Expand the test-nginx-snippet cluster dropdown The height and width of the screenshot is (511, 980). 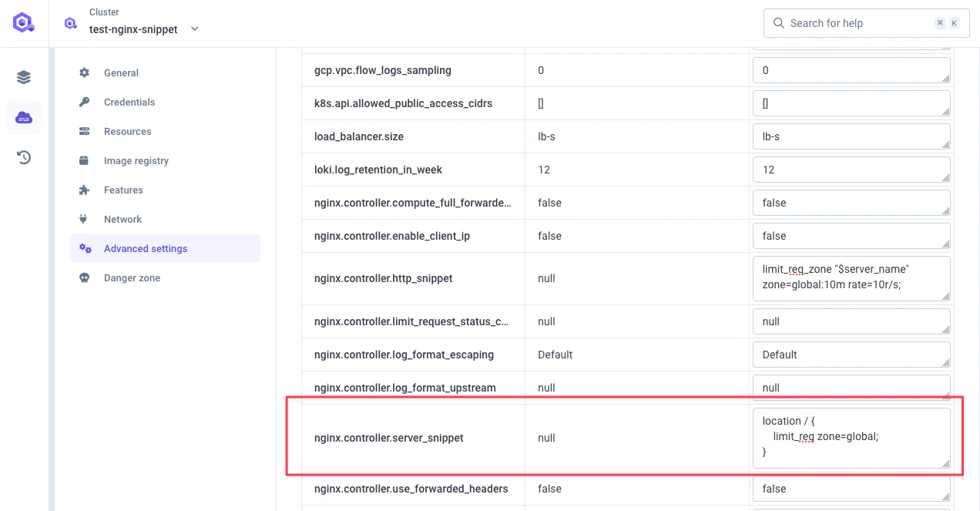[x=194, y=28]
